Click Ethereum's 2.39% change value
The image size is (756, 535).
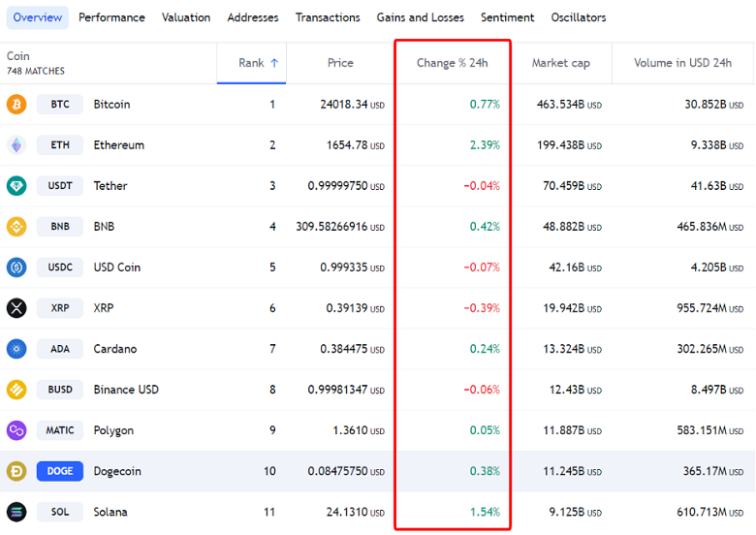[x=485, y=145]
